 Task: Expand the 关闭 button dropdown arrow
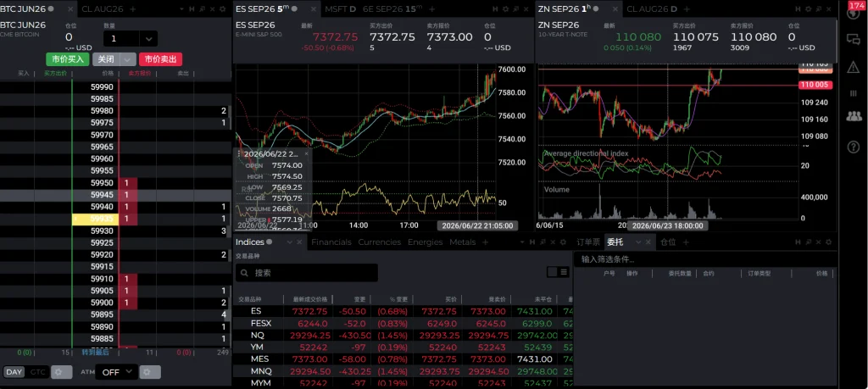point(128,59)
